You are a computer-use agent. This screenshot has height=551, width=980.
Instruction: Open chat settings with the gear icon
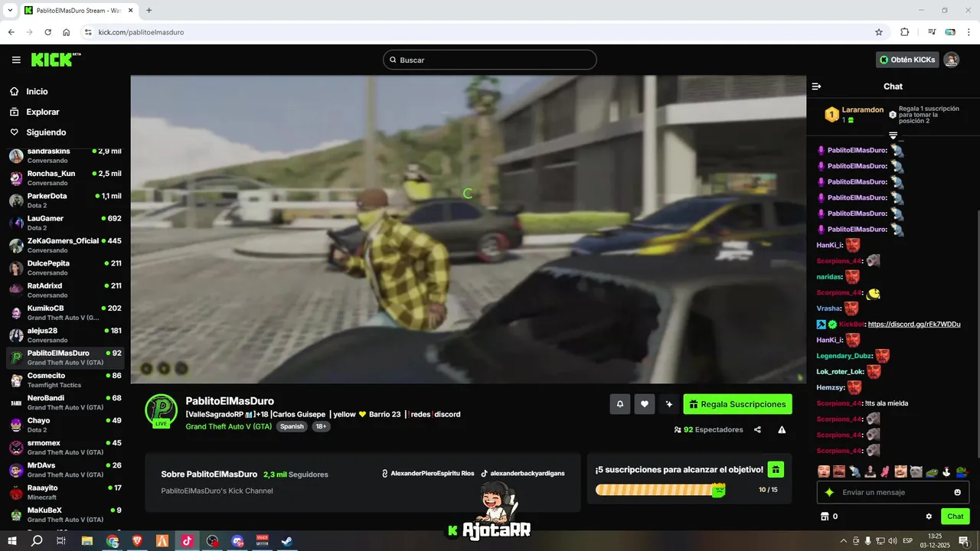(929, 517)
